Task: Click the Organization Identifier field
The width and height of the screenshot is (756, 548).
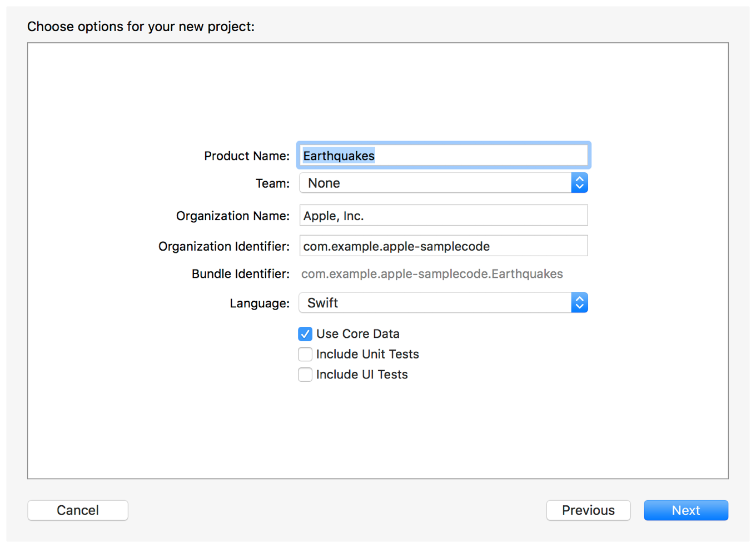Action: 443,246
